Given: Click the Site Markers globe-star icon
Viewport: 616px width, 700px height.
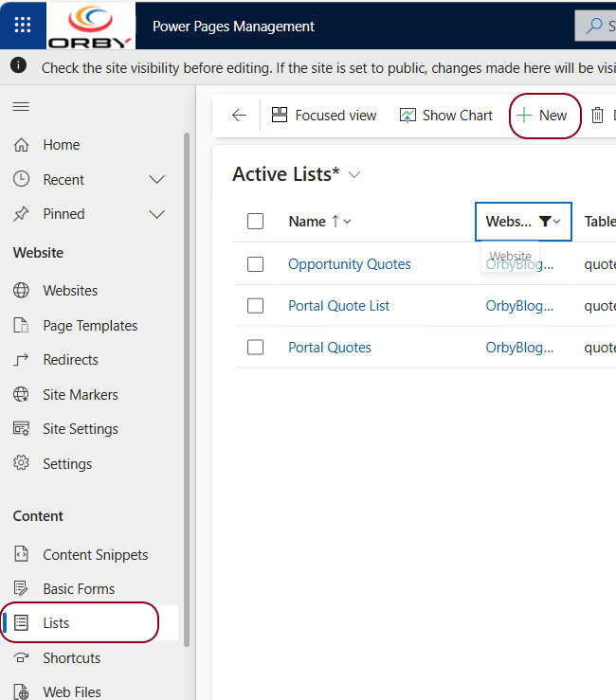Looking at the screenshot, I should [21, 394].
